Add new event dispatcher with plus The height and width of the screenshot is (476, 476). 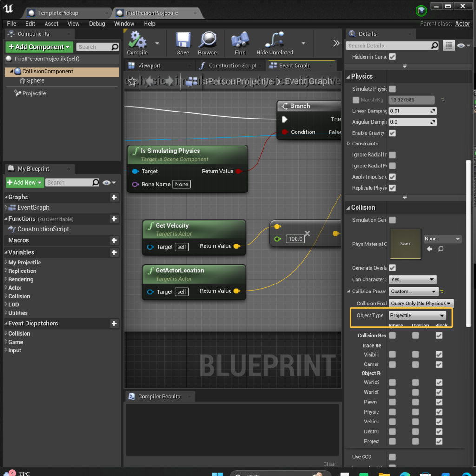[114, 324]
